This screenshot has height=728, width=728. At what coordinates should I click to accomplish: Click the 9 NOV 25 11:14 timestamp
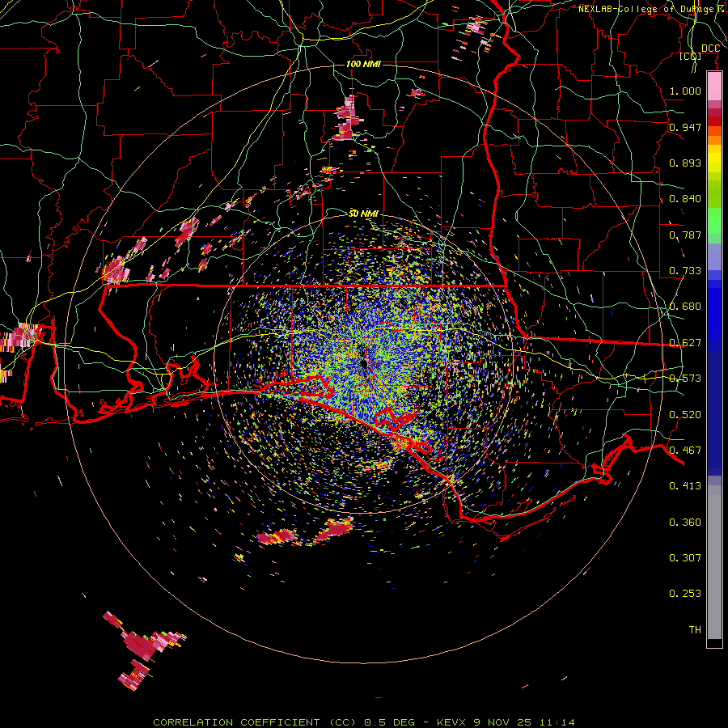524,722
